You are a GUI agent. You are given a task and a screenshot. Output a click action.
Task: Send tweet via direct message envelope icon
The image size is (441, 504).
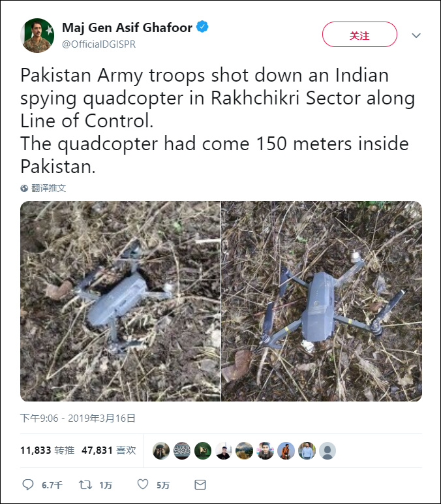click(200, 484)
